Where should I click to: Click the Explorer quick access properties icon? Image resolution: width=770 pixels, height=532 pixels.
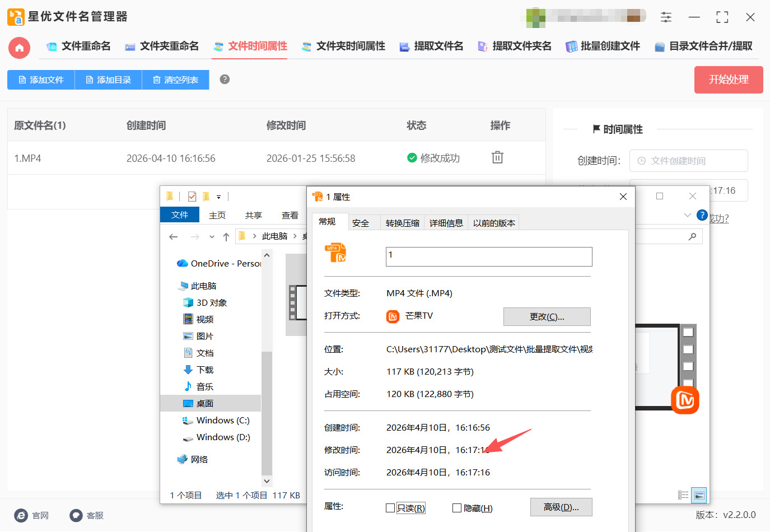[x=192, y=197]
